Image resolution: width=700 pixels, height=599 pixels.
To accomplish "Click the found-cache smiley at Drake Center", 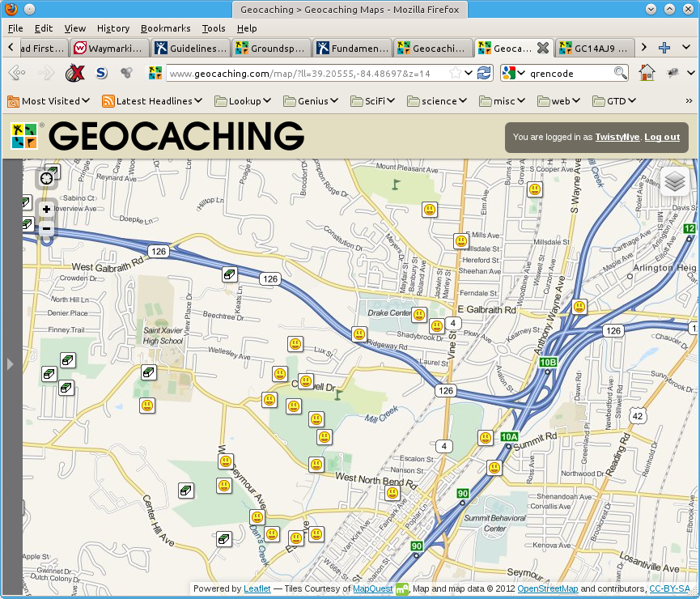I will click(x=418, y=315).
